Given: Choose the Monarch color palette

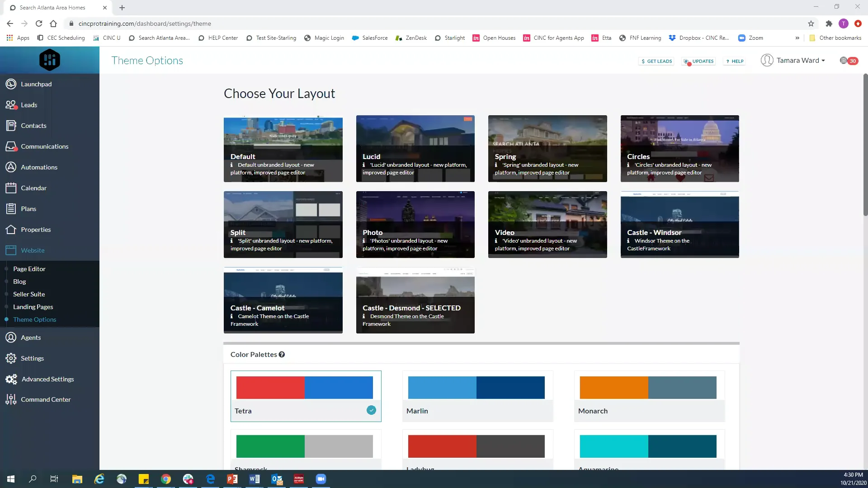Looking at the screenshot, I should tap(649, 396).
